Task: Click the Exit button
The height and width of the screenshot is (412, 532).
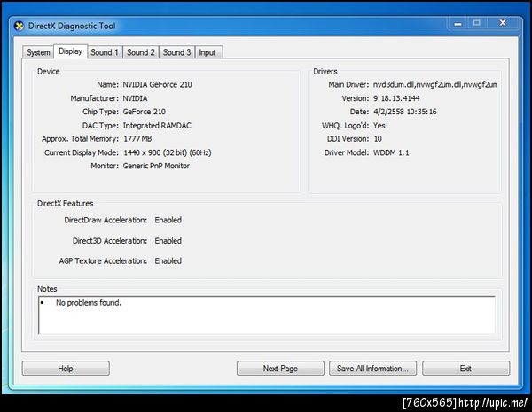Action: pyautogui.click(x=465, y=369)
